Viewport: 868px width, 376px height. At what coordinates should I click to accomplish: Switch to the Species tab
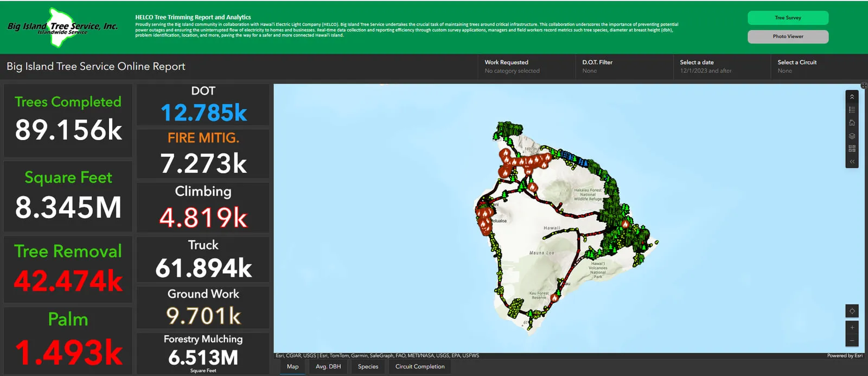(x=368, y=367)
